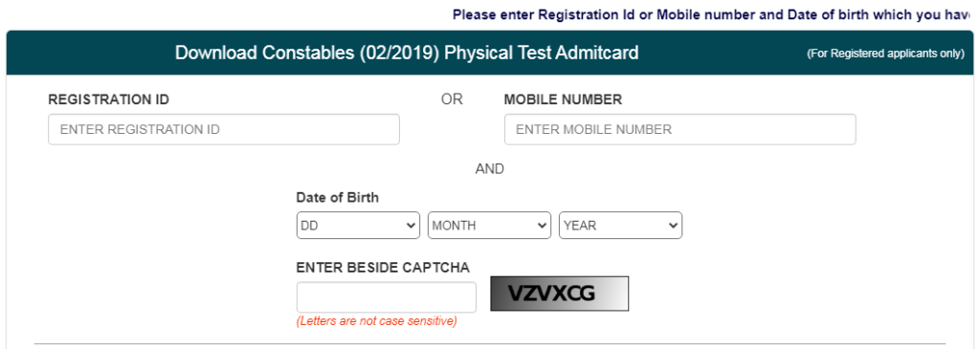Click the MOBILE NUMBER label
Image resolution: width=980 pixels, height=349 pixels.
563,99
